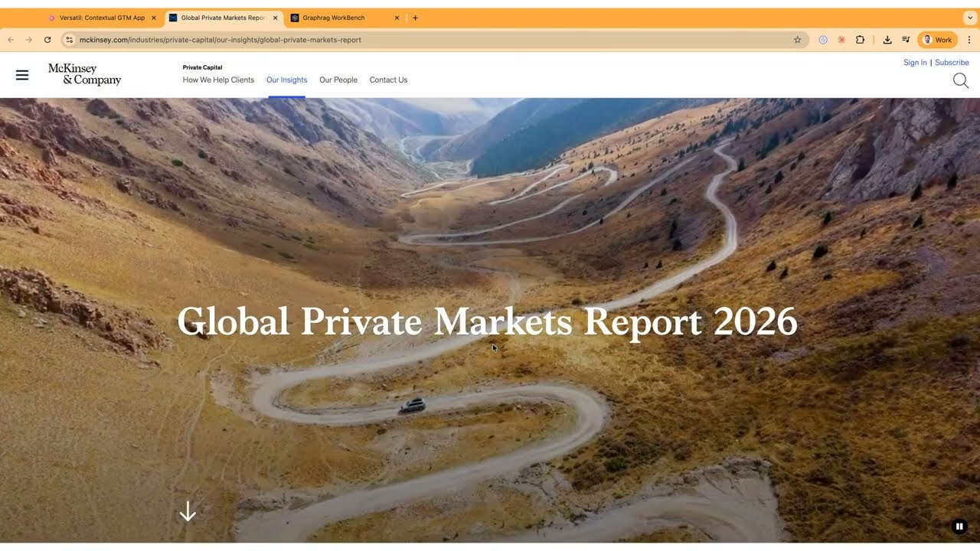Viewport: 980px width, 551px height.
Task: Open the orange starburst extension icon
Action: coord(841,40)
